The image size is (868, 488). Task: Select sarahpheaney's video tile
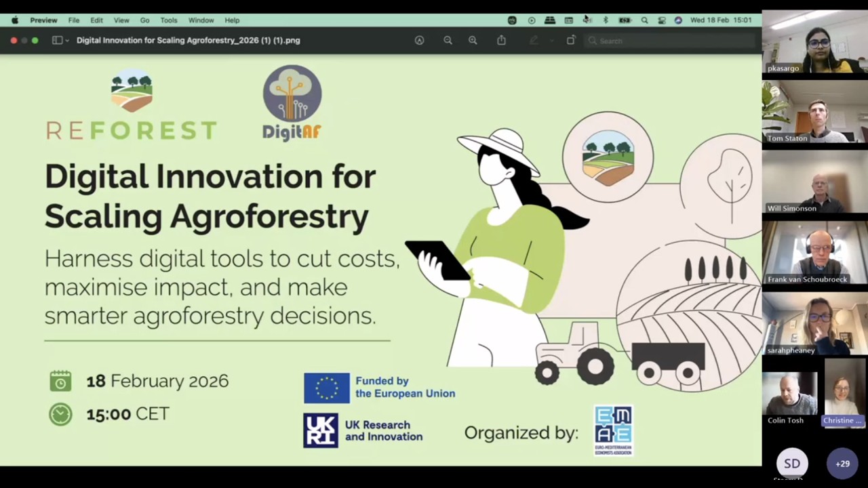click(x=814, y=323)
